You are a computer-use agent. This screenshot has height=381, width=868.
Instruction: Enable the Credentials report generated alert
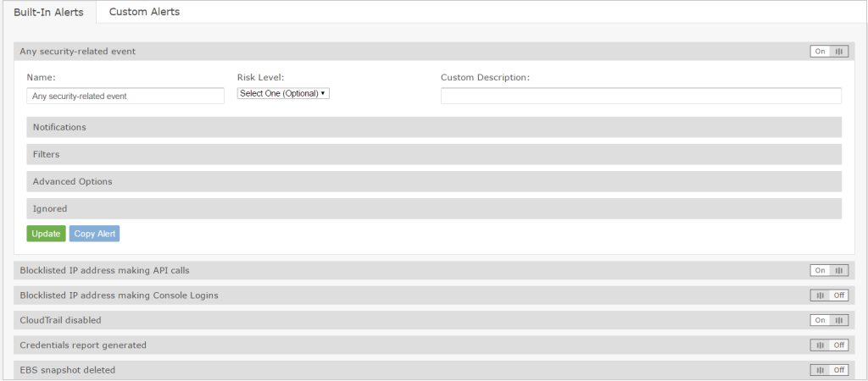(828, 345)
